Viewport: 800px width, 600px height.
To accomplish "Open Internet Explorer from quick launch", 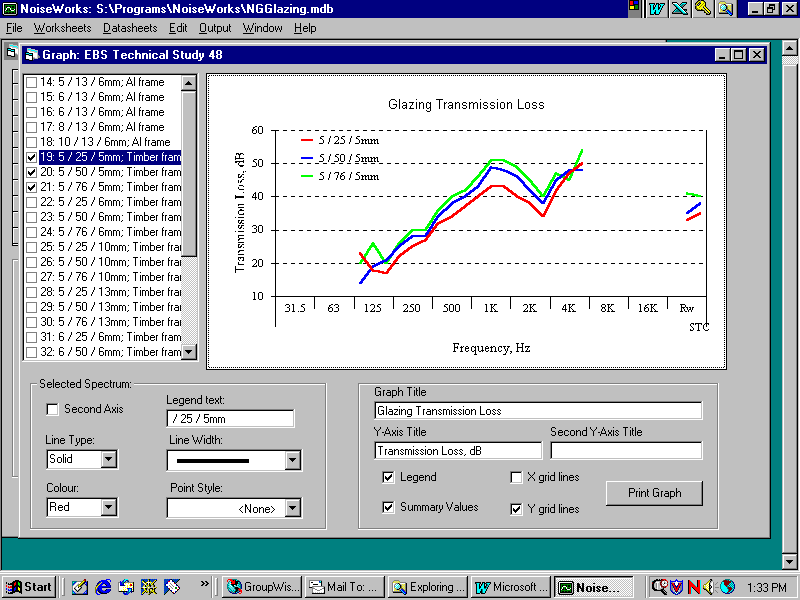I will [103, 587].
